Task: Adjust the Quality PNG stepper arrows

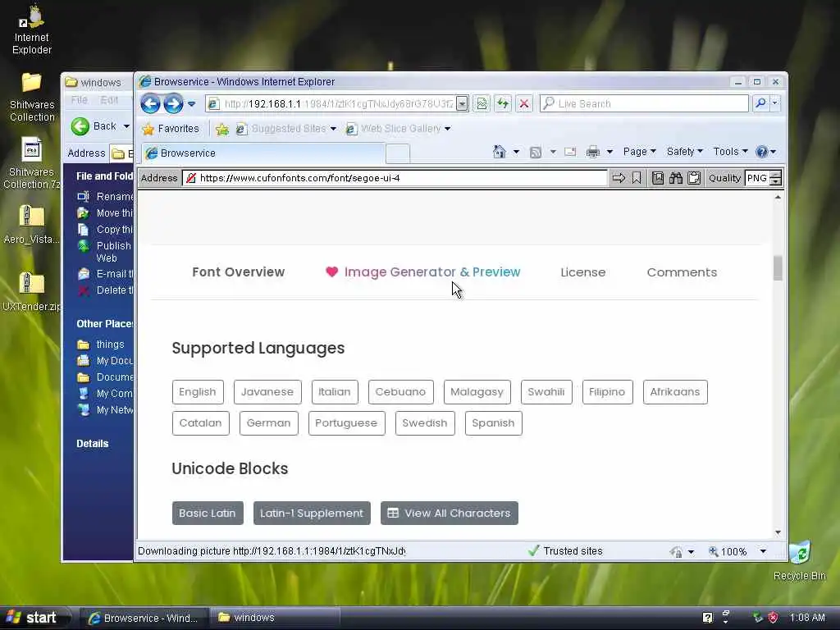Action: click(x=775, y=178)
